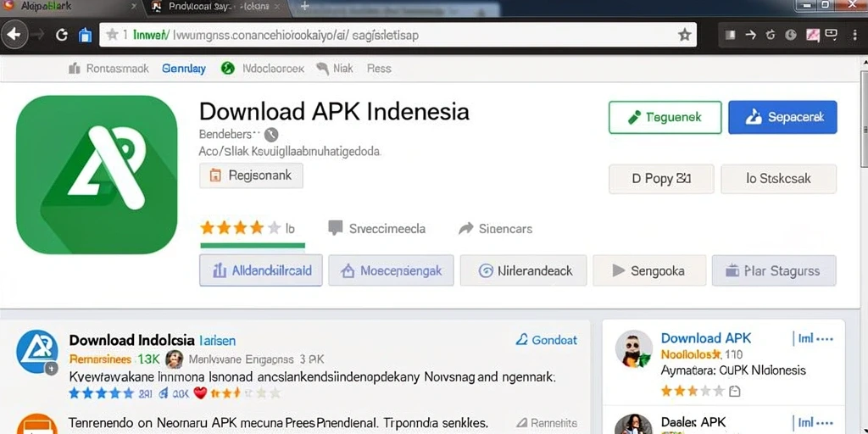Open a new tab with plus button
This screenshot has height=434, width=868.
click(x=304, y=6)
